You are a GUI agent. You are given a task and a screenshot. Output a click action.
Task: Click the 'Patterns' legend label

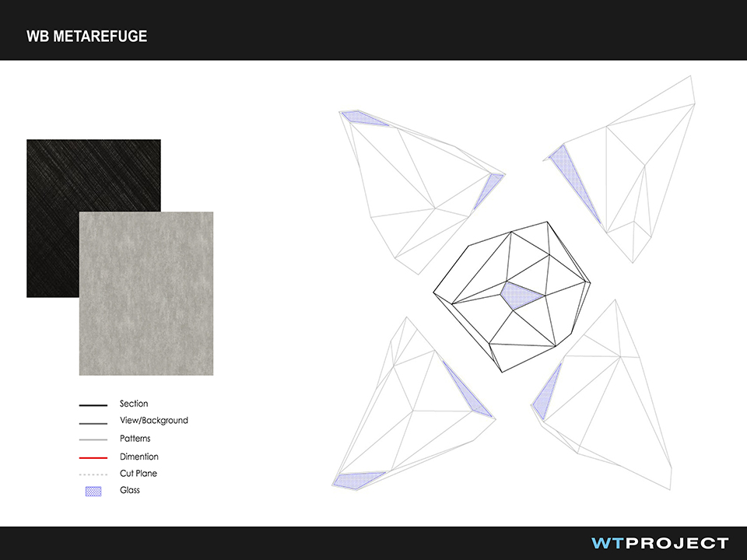pyautogui.click(x=135, y=439)
